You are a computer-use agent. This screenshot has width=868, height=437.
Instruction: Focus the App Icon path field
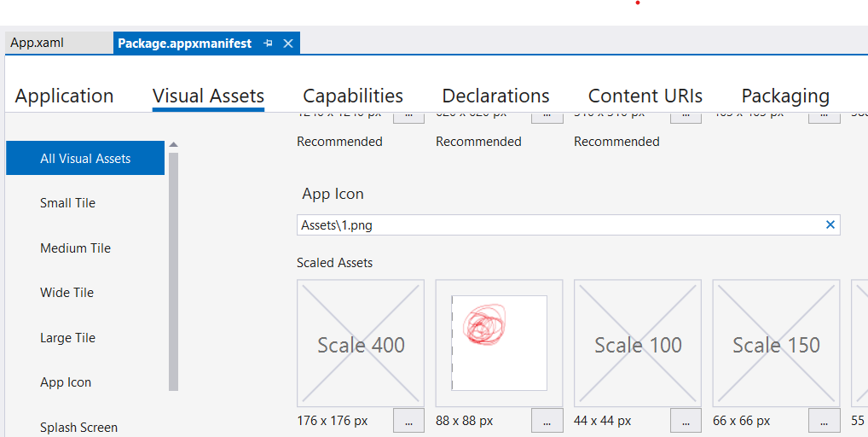tap(568, 224)
